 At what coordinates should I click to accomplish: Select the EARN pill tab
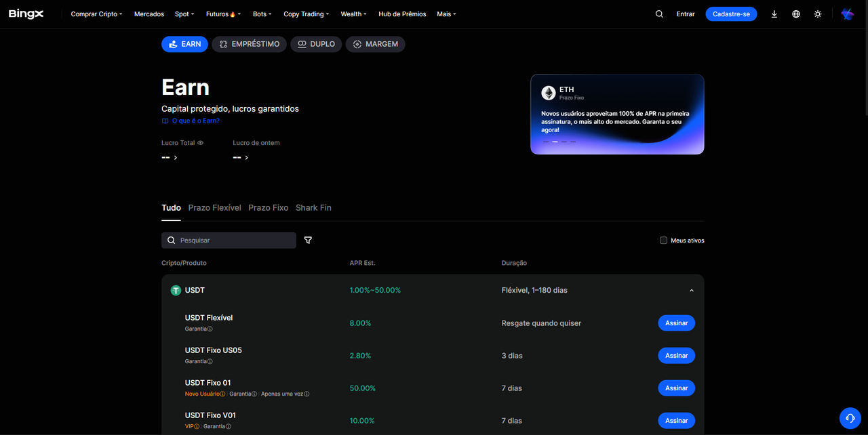pos(184,44)
